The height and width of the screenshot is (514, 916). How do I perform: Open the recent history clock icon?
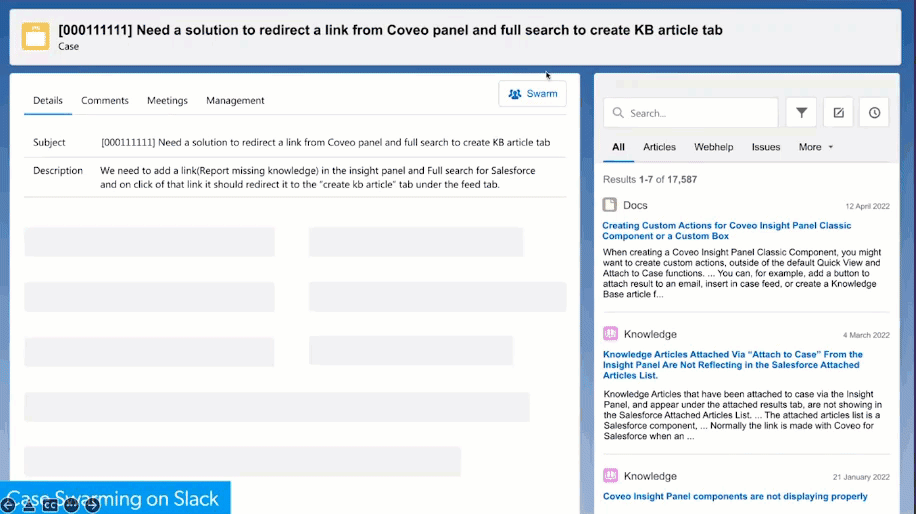tap(874, 113)
